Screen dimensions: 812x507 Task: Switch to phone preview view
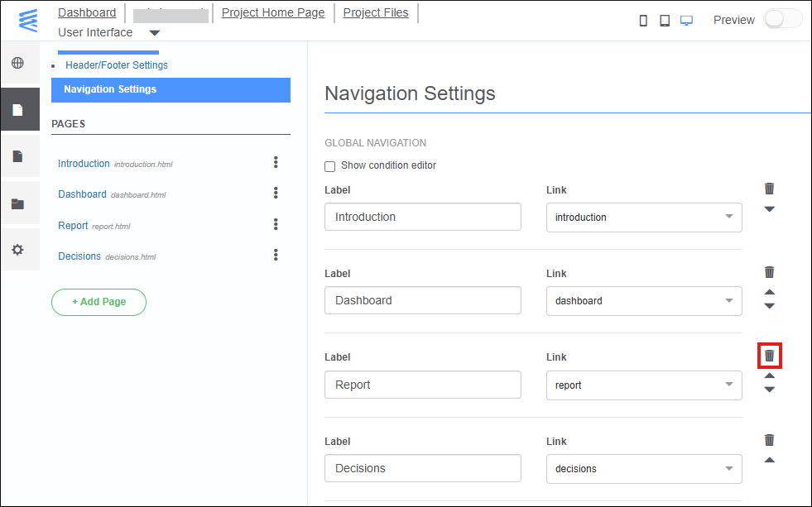pyautogui.click(x=643, y=19)
